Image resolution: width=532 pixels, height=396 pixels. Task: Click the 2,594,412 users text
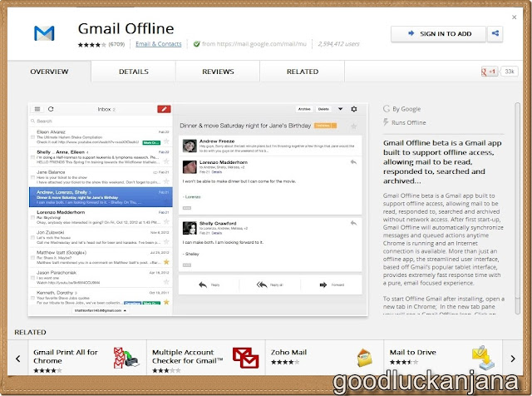coord(338,44)
